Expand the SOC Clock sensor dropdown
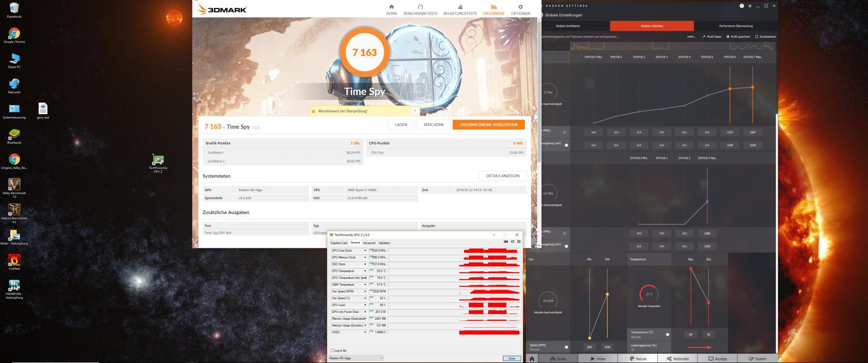 [365, 264]
